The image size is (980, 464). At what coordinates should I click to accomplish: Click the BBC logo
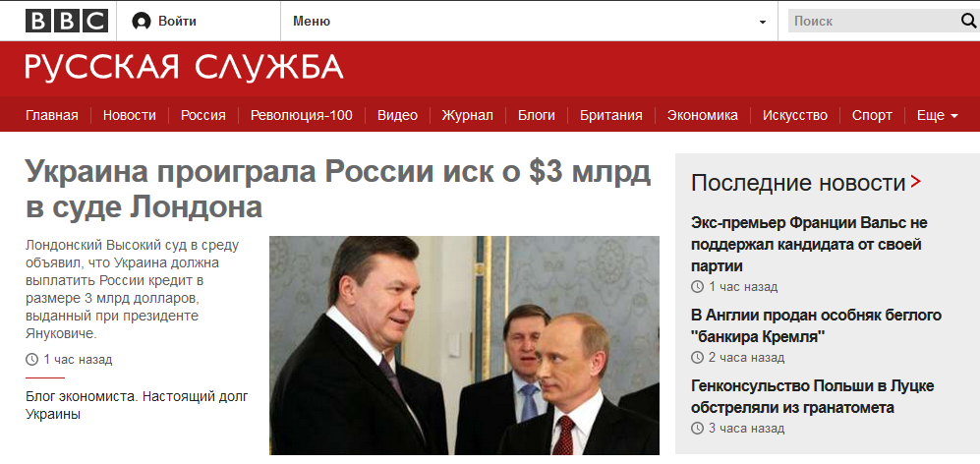pyautogui.click(x=66, y=22)
